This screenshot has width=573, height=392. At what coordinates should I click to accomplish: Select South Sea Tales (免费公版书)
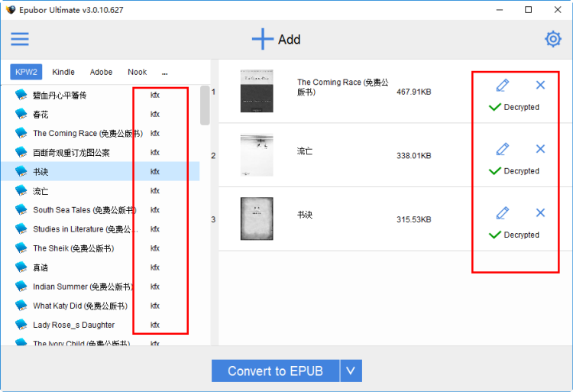click(x=84, y=210)
